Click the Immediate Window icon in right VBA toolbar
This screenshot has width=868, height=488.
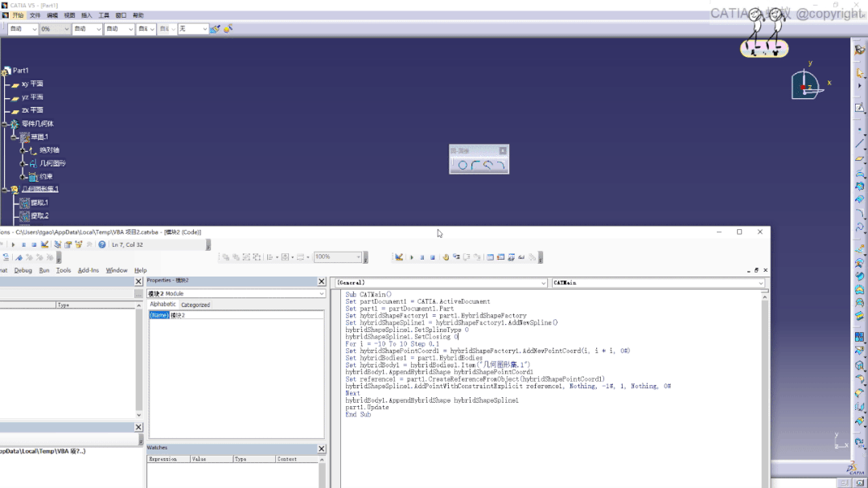[500, 257]
